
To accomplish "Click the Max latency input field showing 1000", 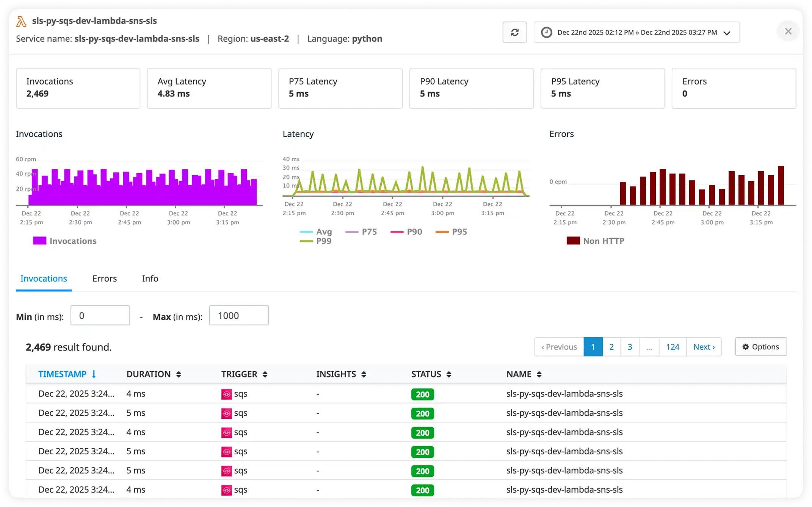I will point(238,315).
